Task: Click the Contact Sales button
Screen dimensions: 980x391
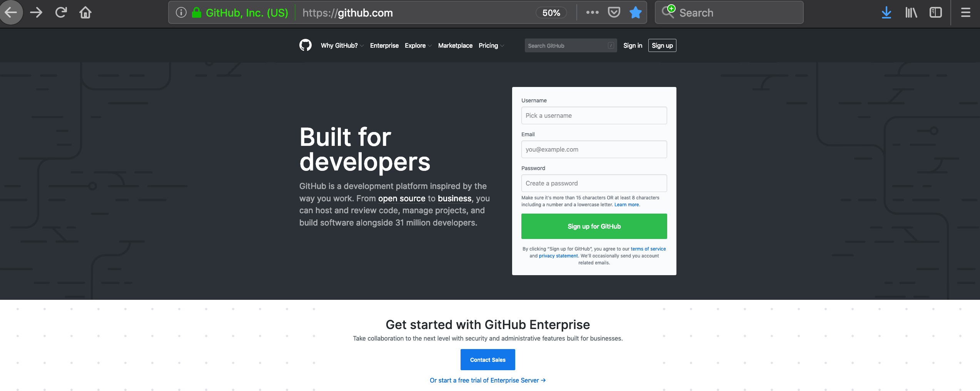Action: pos(488,360)
